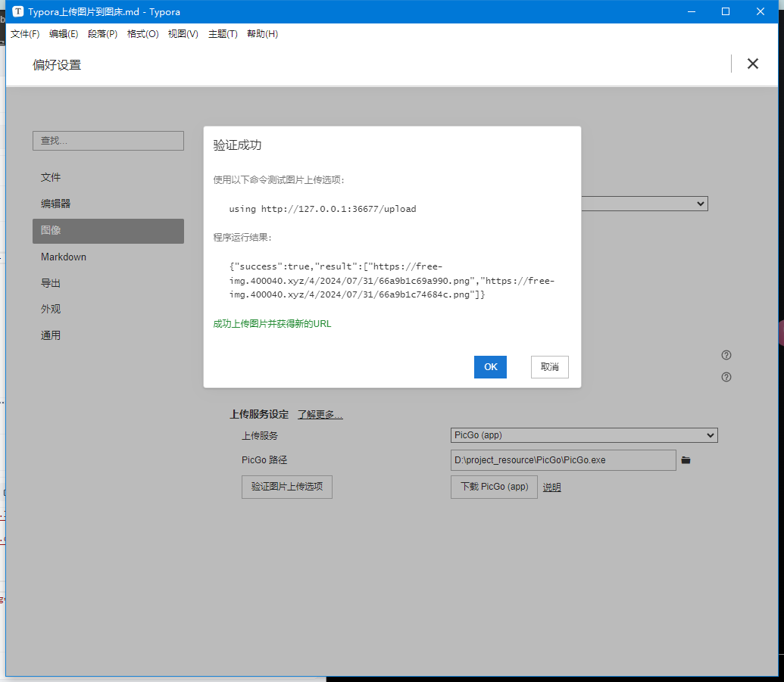Click the 下载 PicGo (app) button
Viewport: 784px width, 682px height.
[494, 487]
